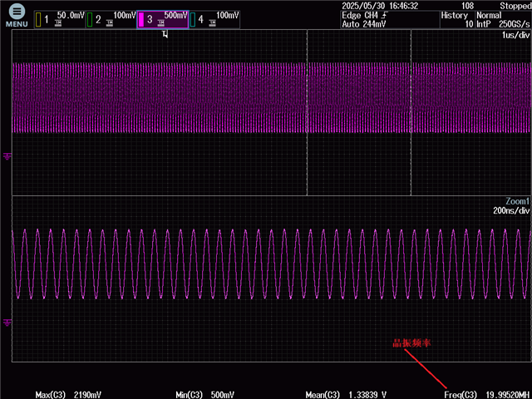Select the Freq(C3) measurement readout
This screenshot has width=532, height=399.
[x=486, y=393]
